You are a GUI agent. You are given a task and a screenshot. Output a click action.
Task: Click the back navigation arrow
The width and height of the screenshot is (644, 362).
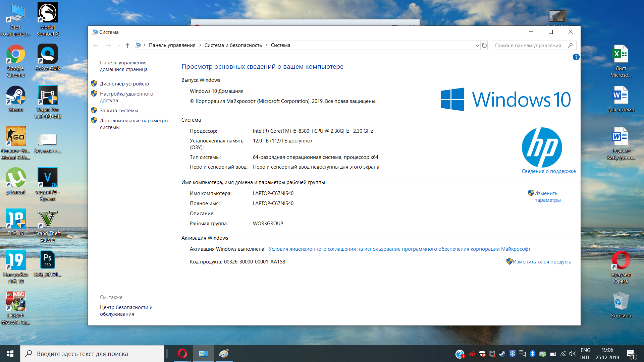click(x=96, y=46)
